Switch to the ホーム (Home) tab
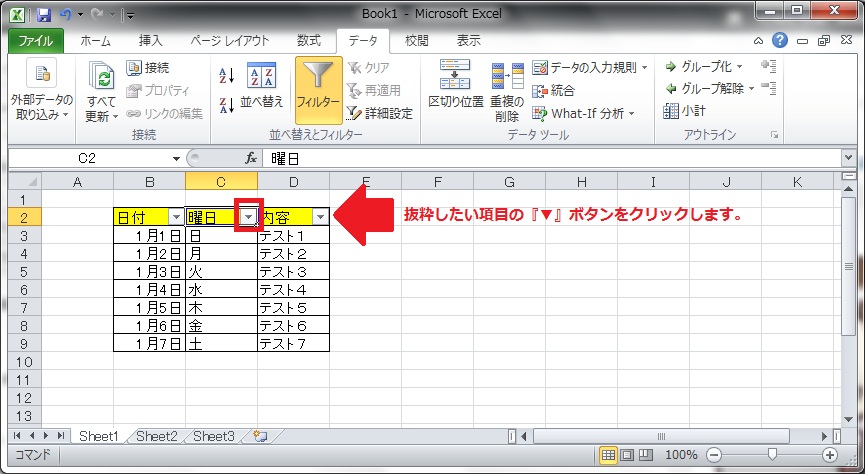The image size is (865, 474). [x=95, y=41]
